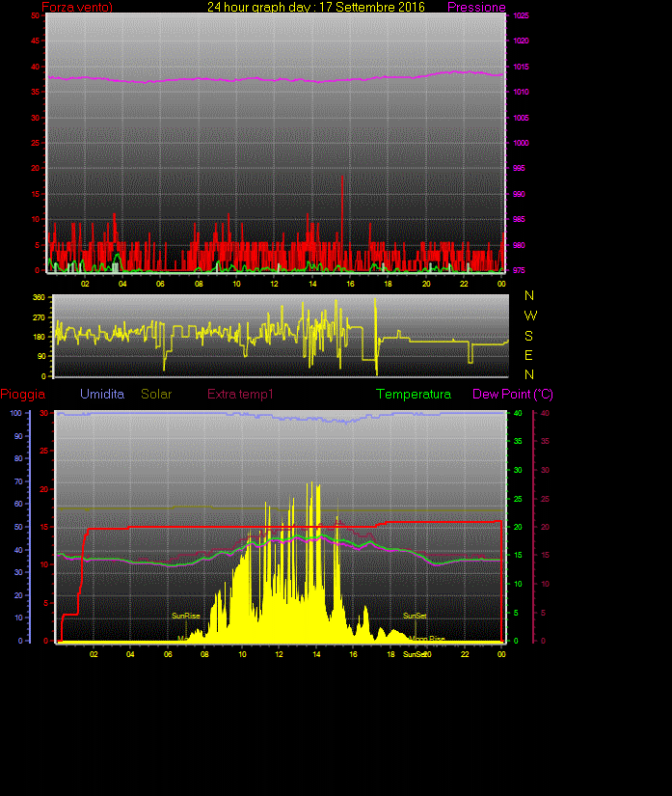
Task: Click the '1000' value on pressure axis
Action: [x=521, y=143]
